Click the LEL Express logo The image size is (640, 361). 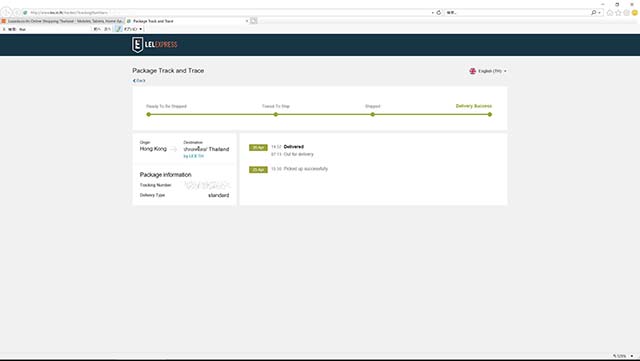pos(155,45)
